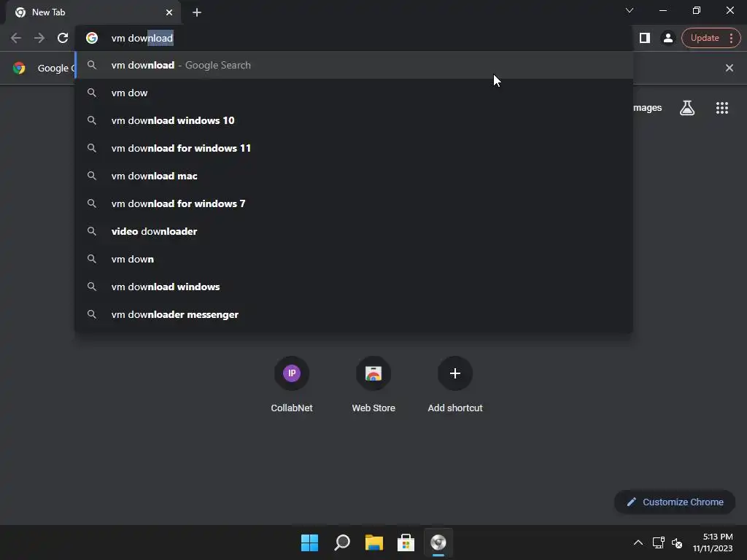The width and height of the screenshot is (747, 560).
Task: Select 'vm download for windows 7' suggestion
Action: (354, 204)
